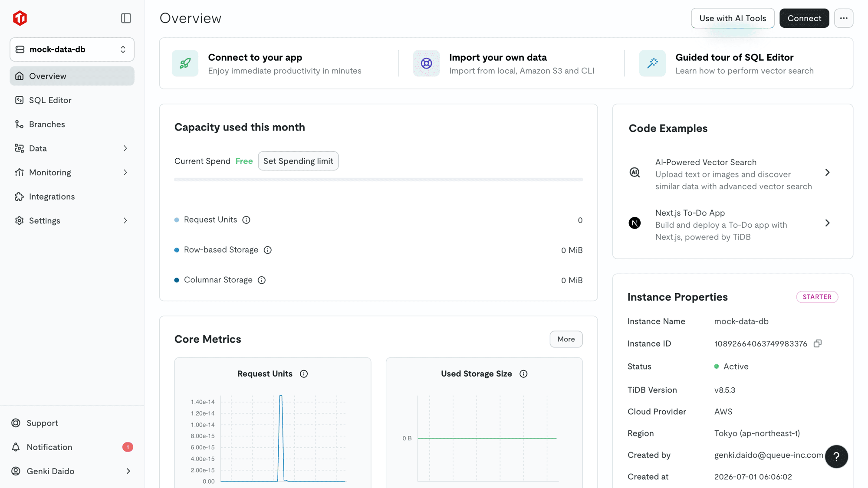Click the Branches icon in sidebar
Viewport: 868px width, 488px height.
[x=19, y=124]
